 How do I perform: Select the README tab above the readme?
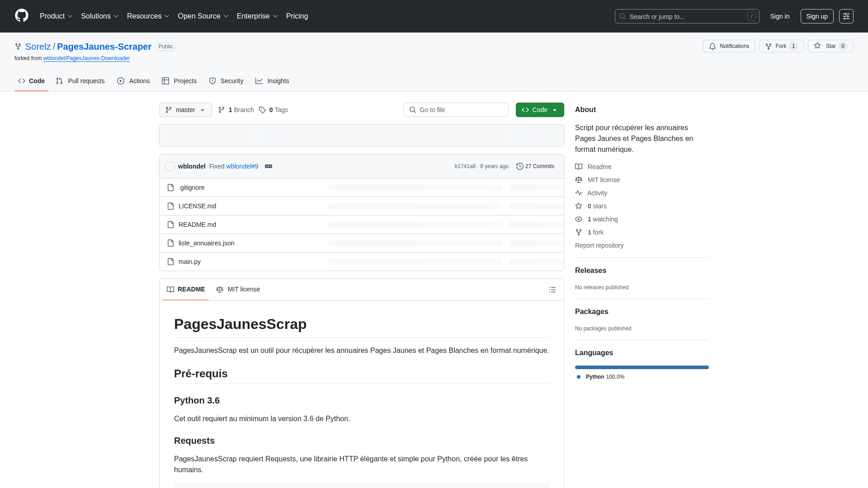(x=186, y=289)
